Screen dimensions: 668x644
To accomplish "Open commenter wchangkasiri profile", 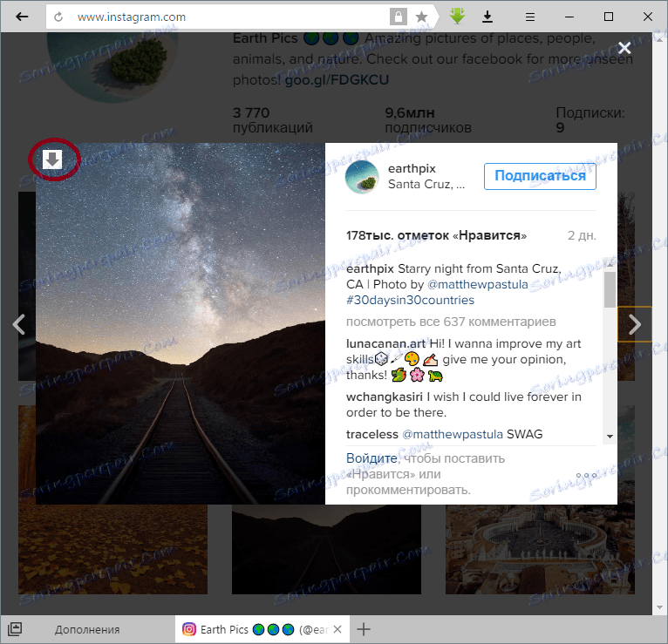I will [385, 397].
